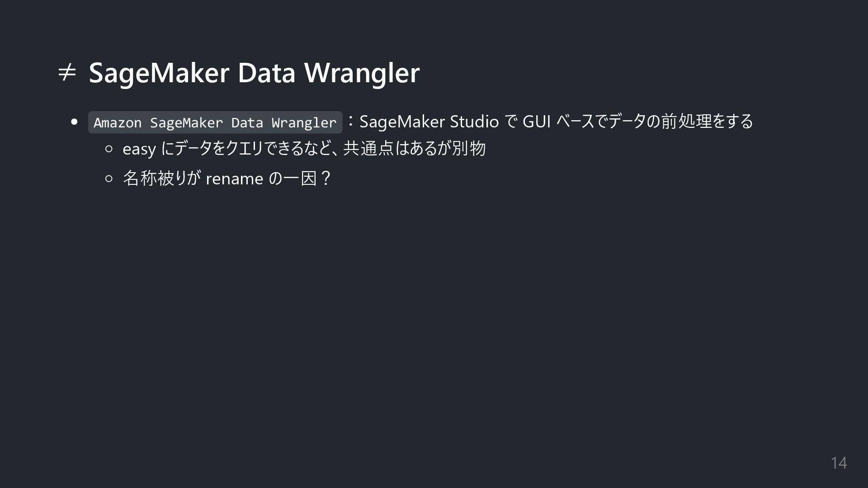Click the hollow bullet before the '名称被りが' line

pos(108,178)
